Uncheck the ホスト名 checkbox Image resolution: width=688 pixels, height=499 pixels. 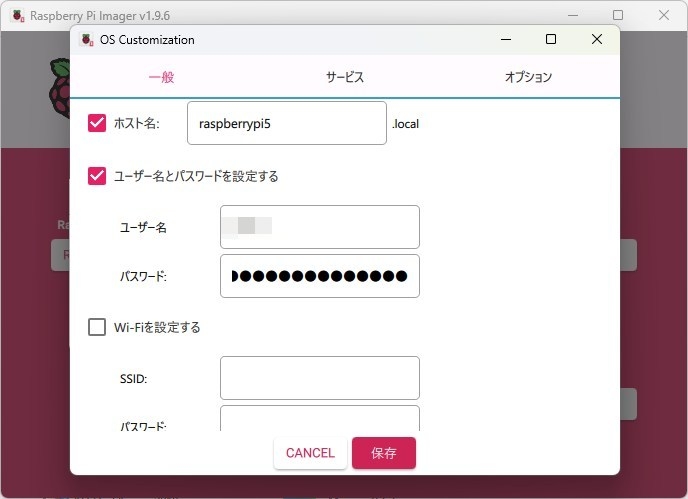click(x=97, y=123)
